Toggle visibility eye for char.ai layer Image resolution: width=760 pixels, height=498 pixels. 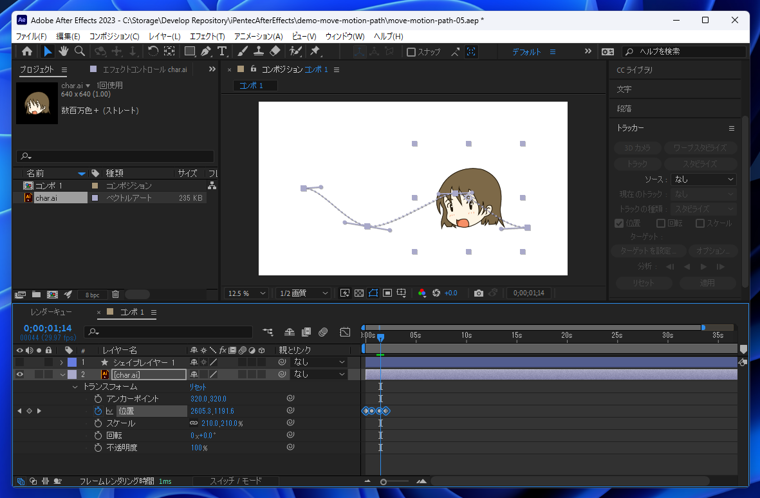coord(19,375)
